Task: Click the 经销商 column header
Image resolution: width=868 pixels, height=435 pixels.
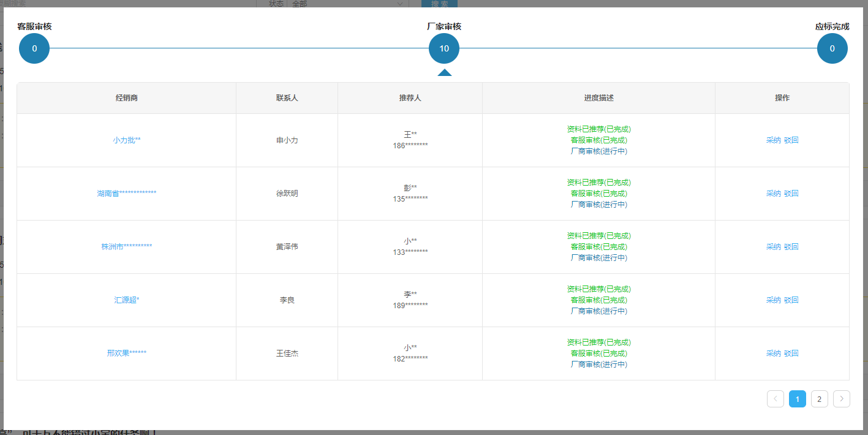Action: [127, 98]
